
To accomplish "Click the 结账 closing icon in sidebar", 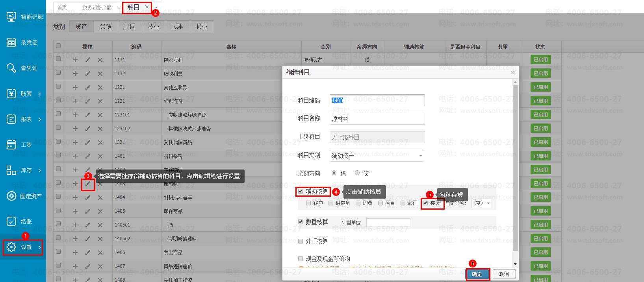I will (11, 221).
